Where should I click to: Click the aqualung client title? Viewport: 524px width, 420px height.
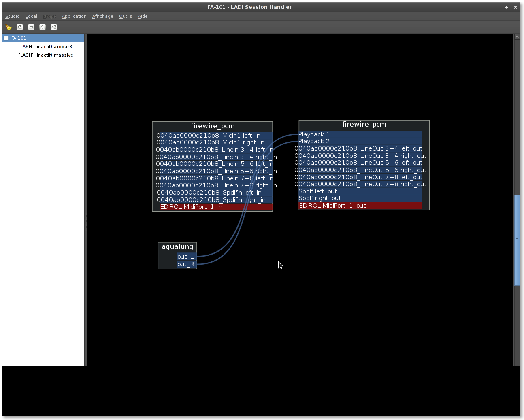tap(177, 247)
